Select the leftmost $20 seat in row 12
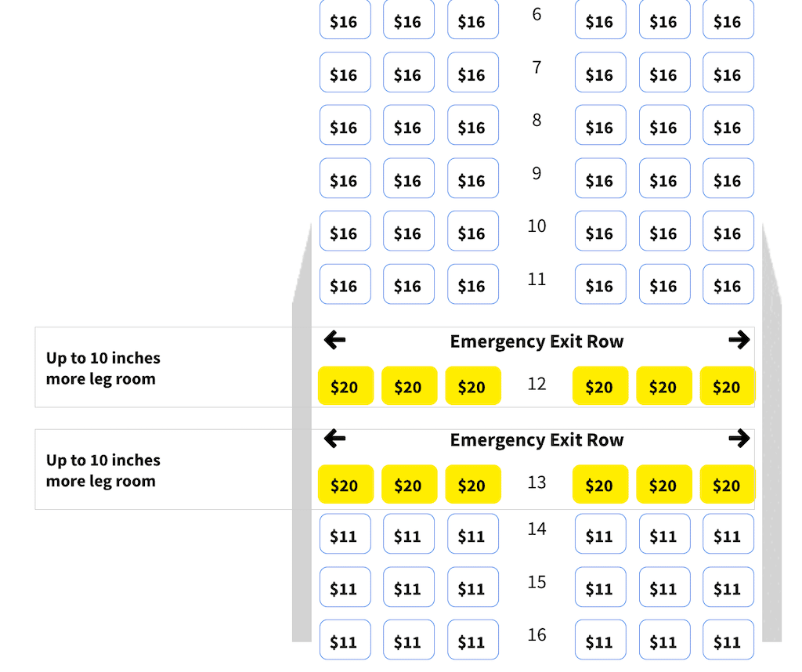The width and height of the screenshot is (802, 672). point(345,385)
